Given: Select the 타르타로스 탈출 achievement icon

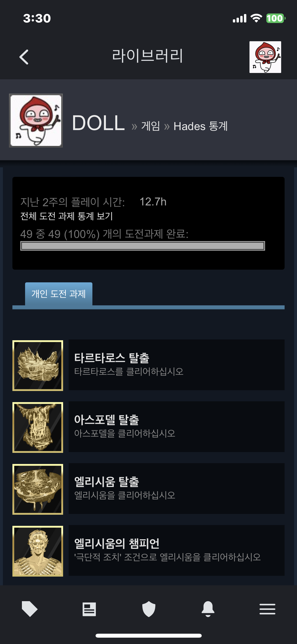Looking at the screenshot, I should tap(38, 365).
